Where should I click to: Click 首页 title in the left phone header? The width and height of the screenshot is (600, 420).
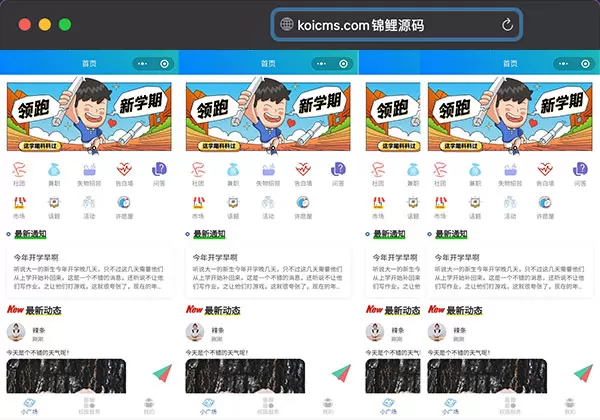(89, 63)
